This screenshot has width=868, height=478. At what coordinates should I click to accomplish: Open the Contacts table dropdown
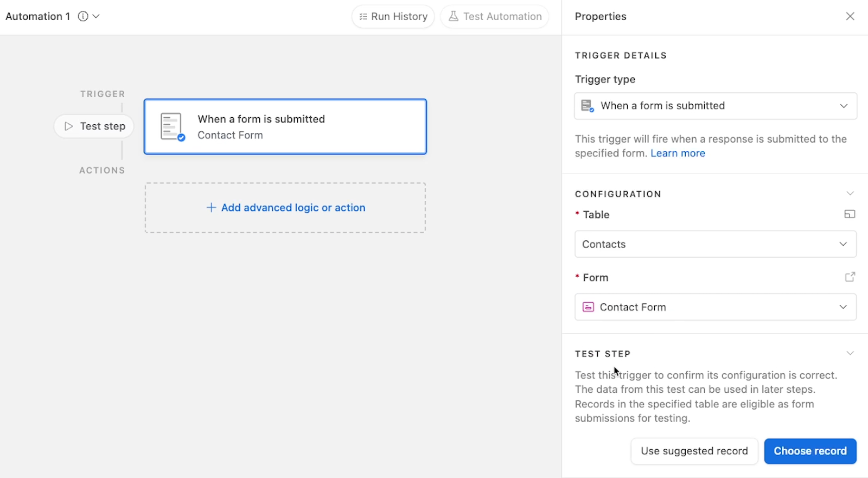[716, 244]
